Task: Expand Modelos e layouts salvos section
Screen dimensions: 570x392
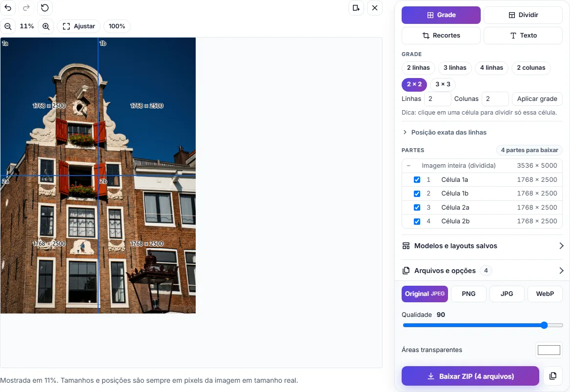Action: click(x=483, y=246)
